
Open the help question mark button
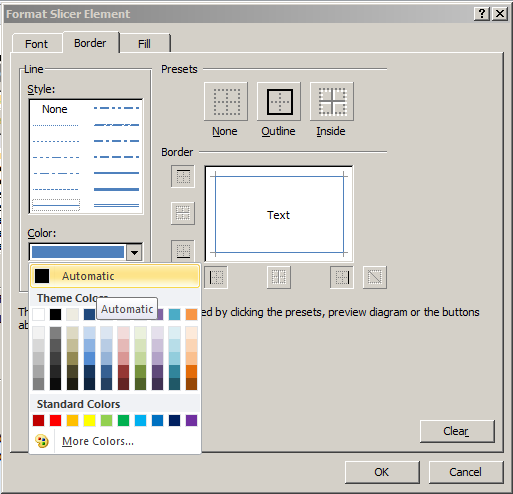point(482,14)
